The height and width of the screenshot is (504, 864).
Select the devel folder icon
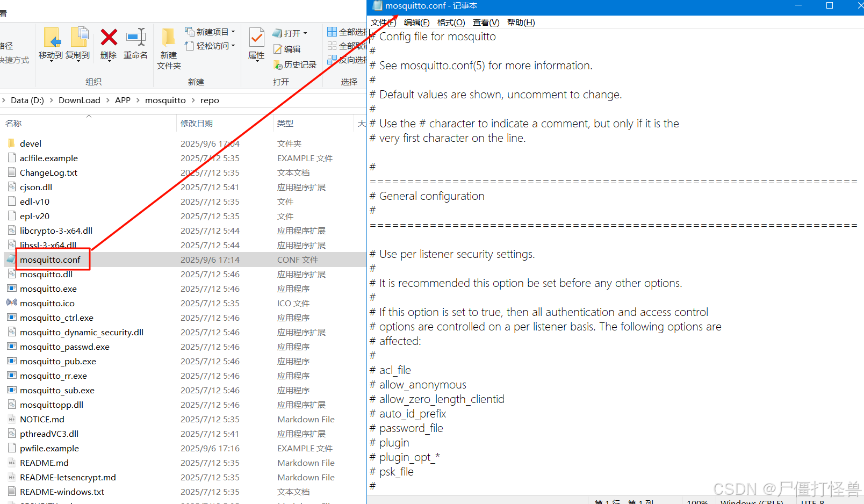coord(11,143)
